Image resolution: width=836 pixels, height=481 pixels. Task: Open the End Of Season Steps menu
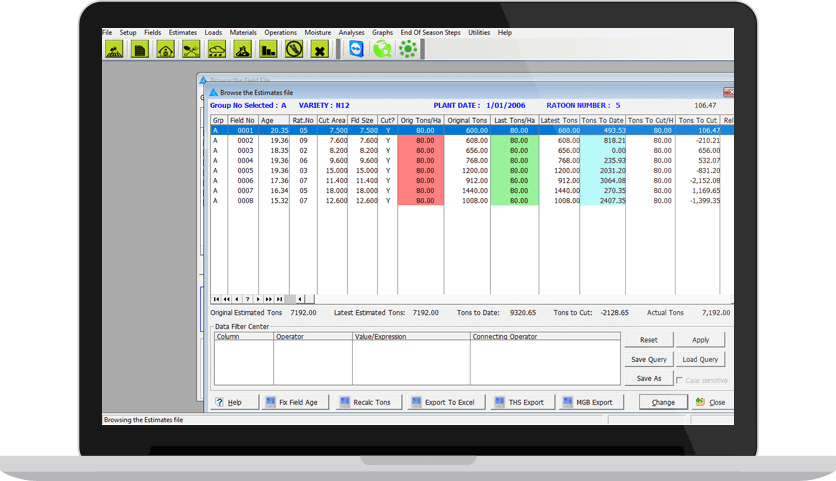point(430,33)
